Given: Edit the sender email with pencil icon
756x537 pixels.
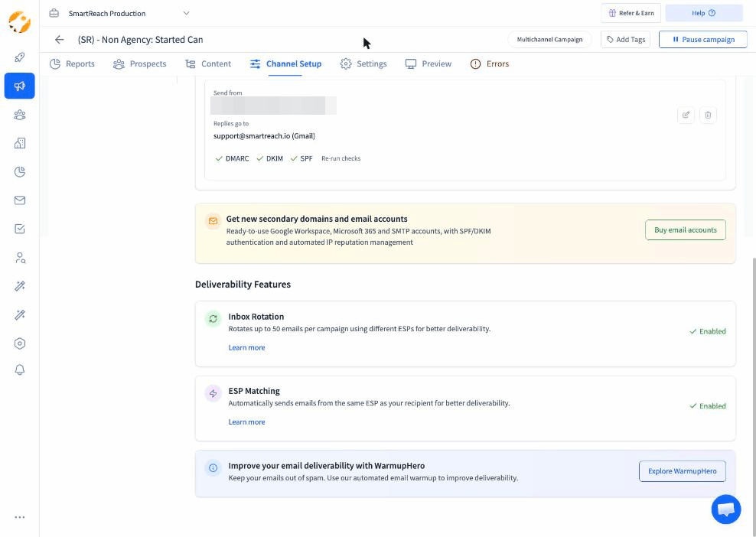Looking at the screenshot, I should point(686,115).
